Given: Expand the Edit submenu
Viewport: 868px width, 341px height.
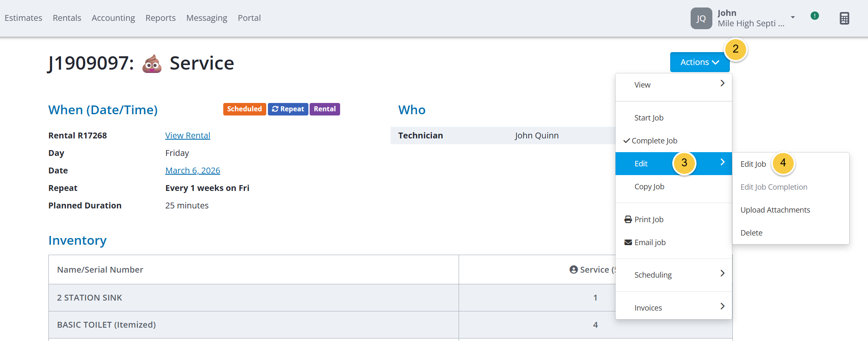Looking at the screenshot, I should (674, 163).
